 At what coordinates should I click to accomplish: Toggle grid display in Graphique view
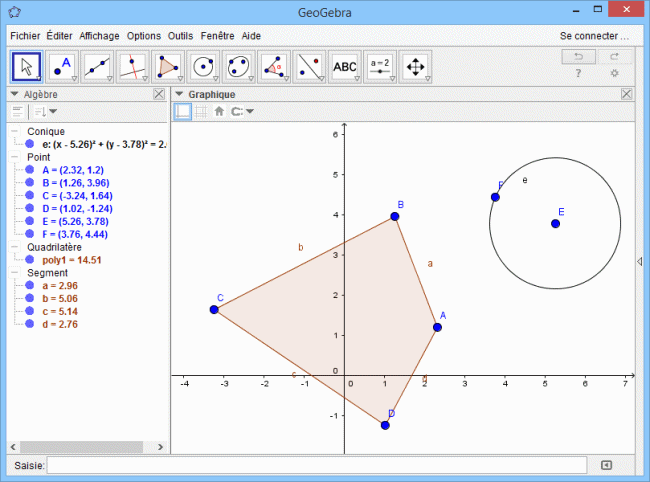(x=200, y=112)
